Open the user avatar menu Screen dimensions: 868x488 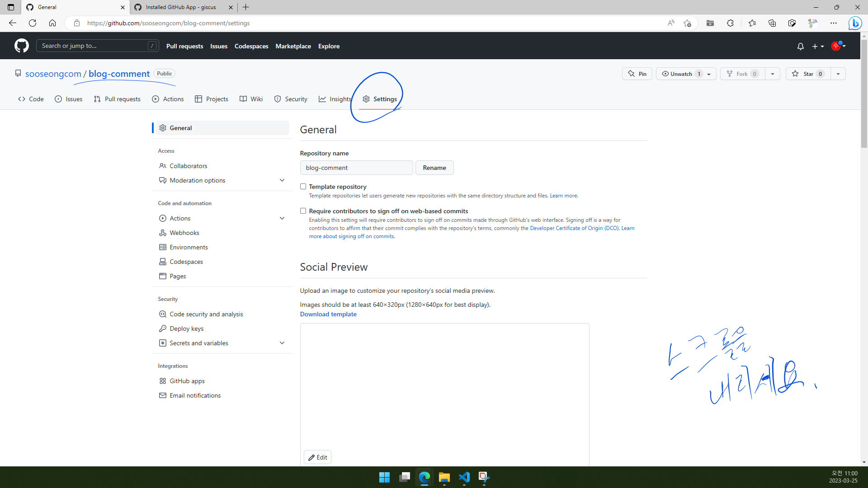tap(838, 46)
